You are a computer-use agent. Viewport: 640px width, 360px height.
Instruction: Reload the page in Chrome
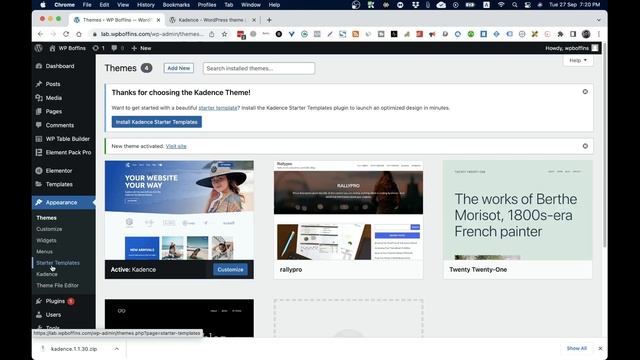[x=66, y=34]
